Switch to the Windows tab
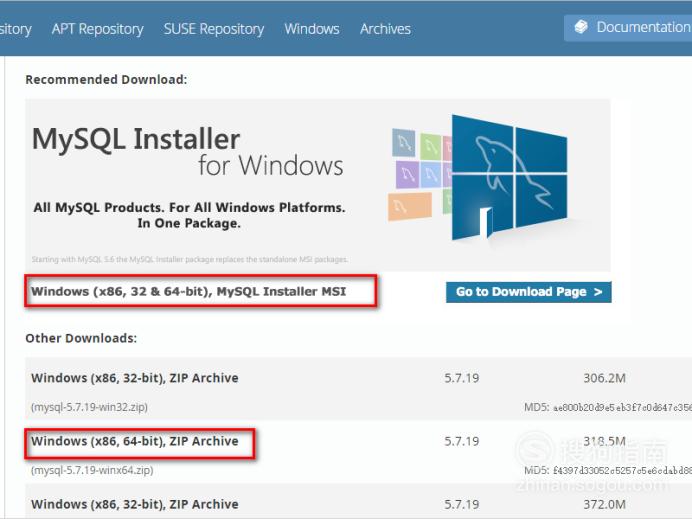 click(312, 29)
